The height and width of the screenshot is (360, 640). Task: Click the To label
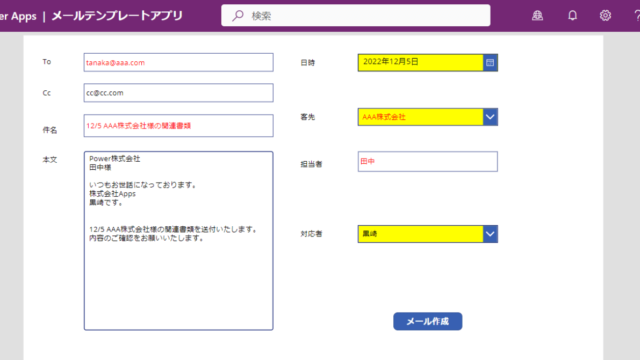[x=47, y=62]
